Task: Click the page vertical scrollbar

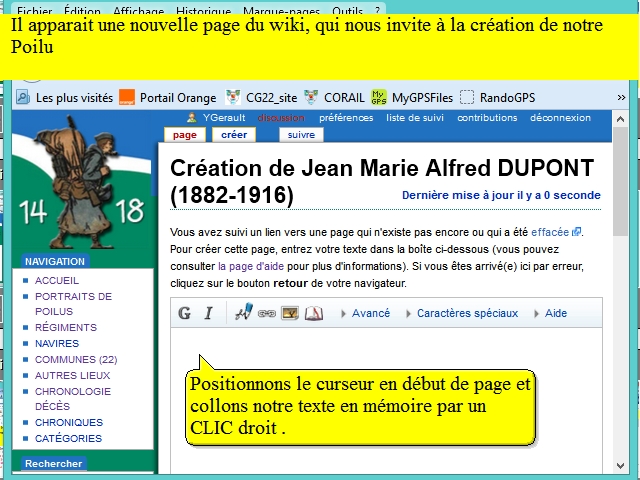Action: click(x=619, y=300)
